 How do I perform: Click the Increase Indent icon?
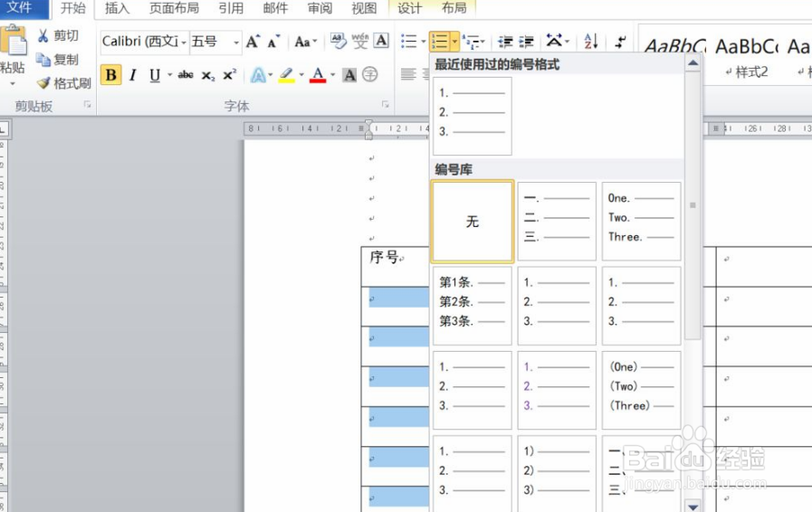pyautogui.click(x=526, y=42)
